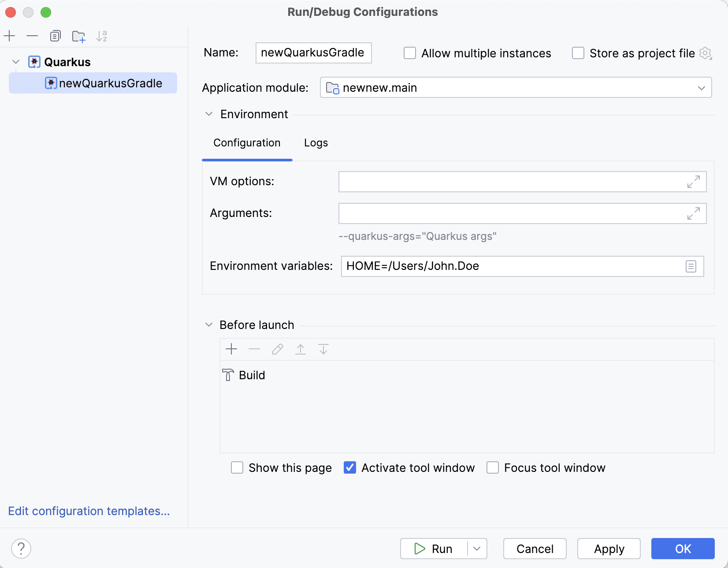Edit the selected Before launch task
The image size is (728, 568).
tap(278, 349)
